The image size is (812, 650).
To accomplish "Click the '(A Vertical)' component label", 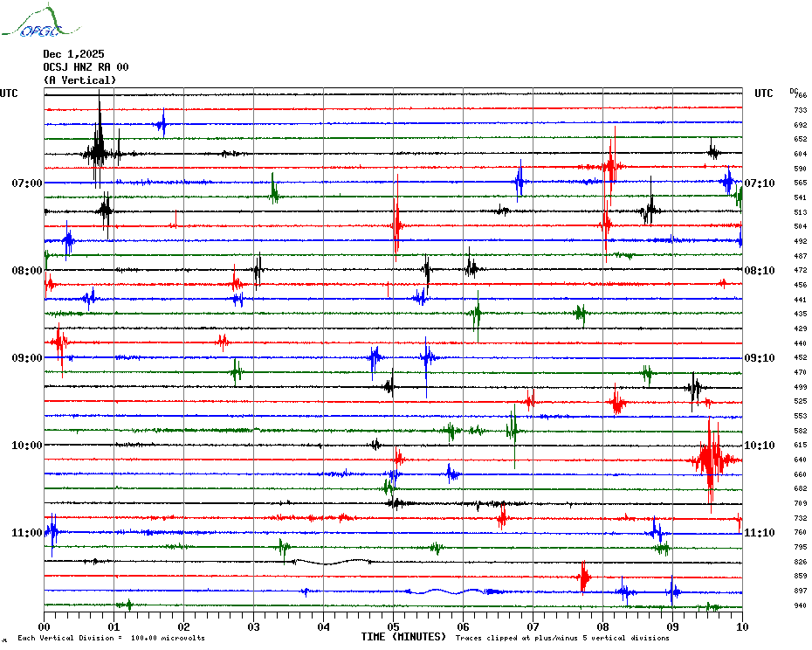I will (x=79, y=80).
